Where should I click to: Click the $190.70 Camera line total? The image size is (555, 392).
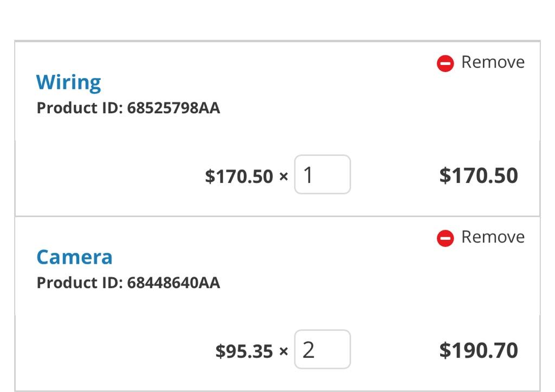coord(479,350)
